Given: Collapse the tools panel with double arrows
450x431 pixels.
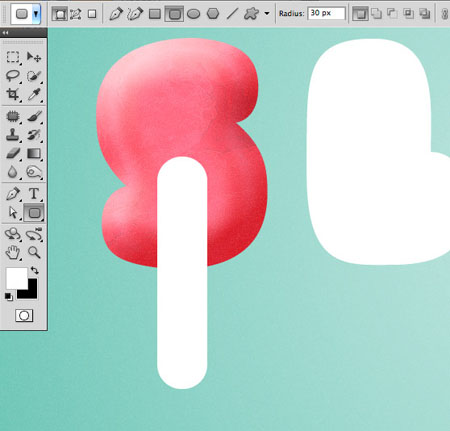Looking at the screenshot, I should point(5,32).
